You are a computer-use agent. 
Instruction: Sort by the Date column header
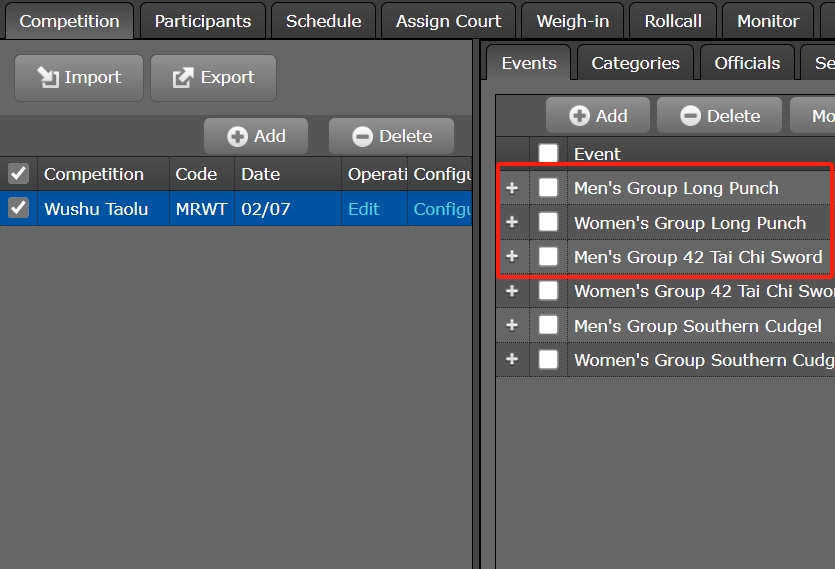261,174
